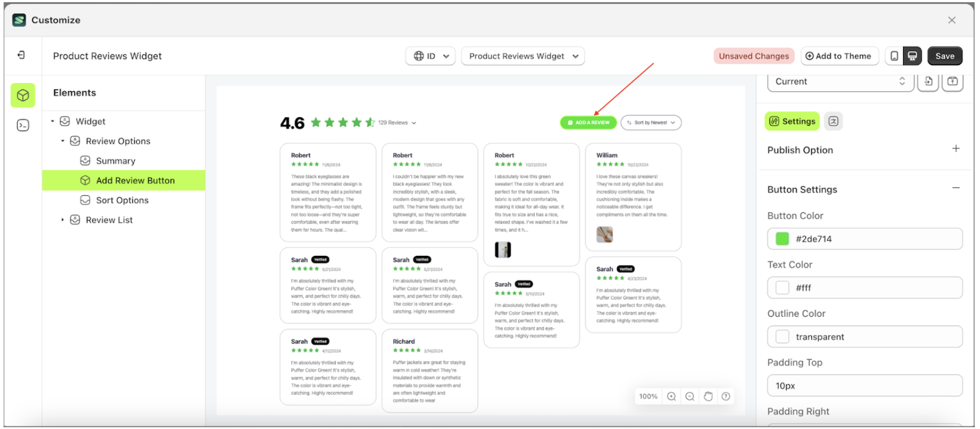This screenshot has height=429, width=980.
Task: Expand the Review List tree node
Action: point(63,220)
